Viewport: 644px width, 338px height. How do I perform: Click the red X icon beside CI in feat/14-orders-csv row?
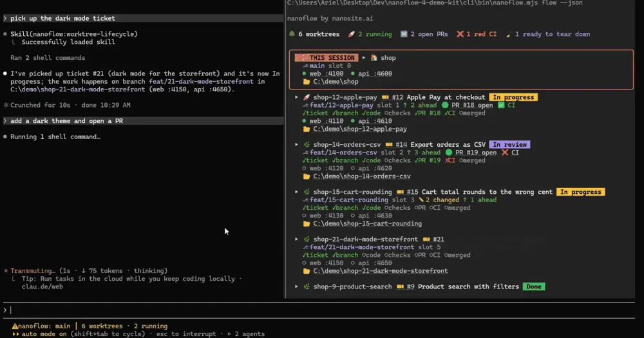click(x=505, y=153)
